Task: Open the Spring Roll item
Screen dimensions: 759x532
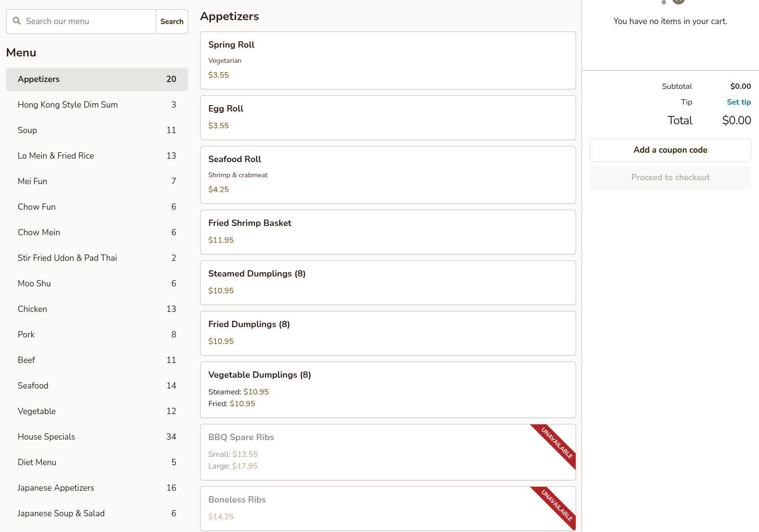Action: [387, 60]
